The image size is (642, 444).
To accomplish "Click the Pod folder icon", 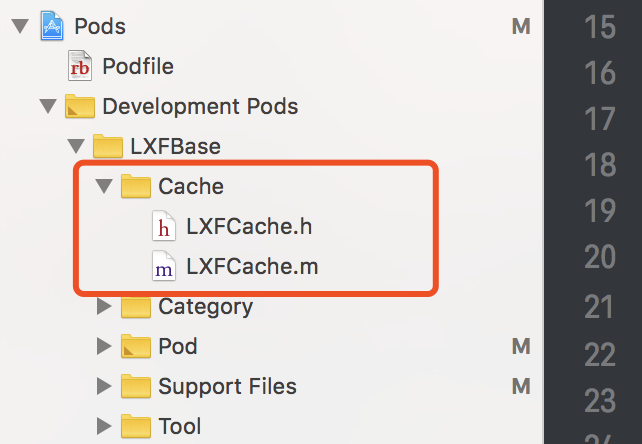I will 136,346.
